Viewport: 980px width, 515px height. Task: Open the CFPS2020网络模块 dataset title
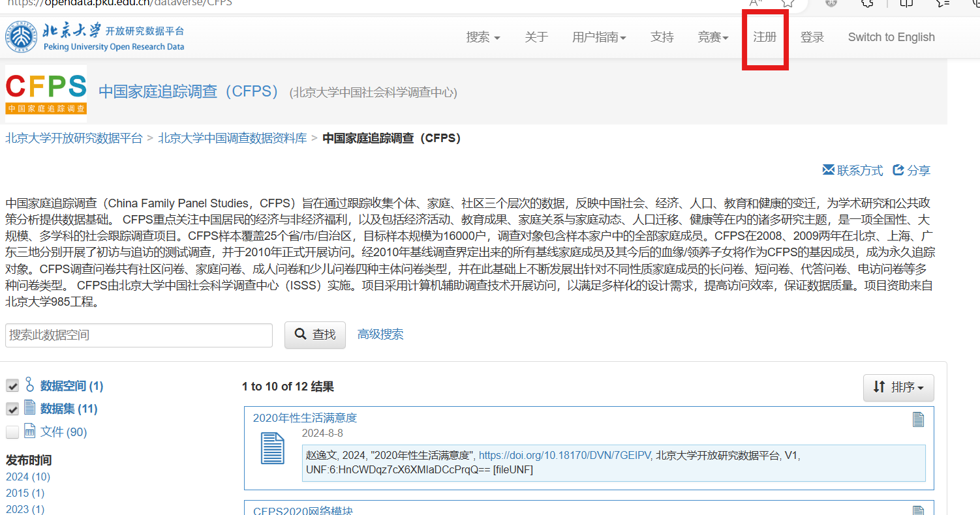pyautogui.click(x=303, y=510)
